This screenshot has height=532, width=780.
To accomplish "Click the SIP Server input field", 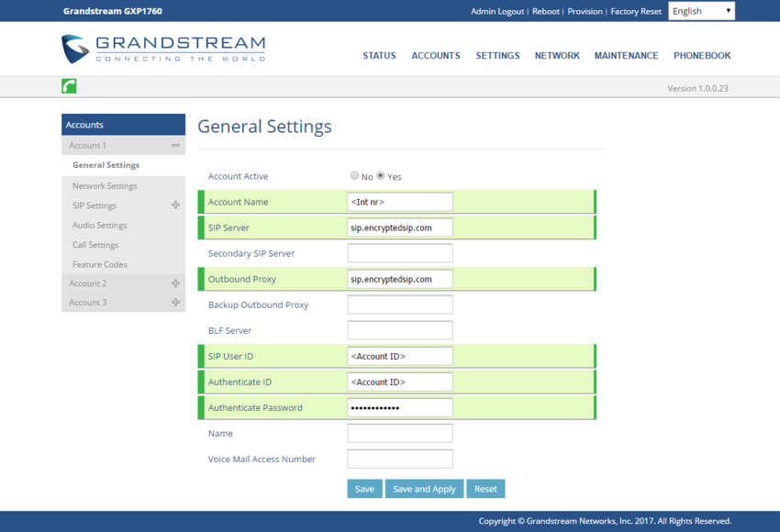I will tap(400, 227).
